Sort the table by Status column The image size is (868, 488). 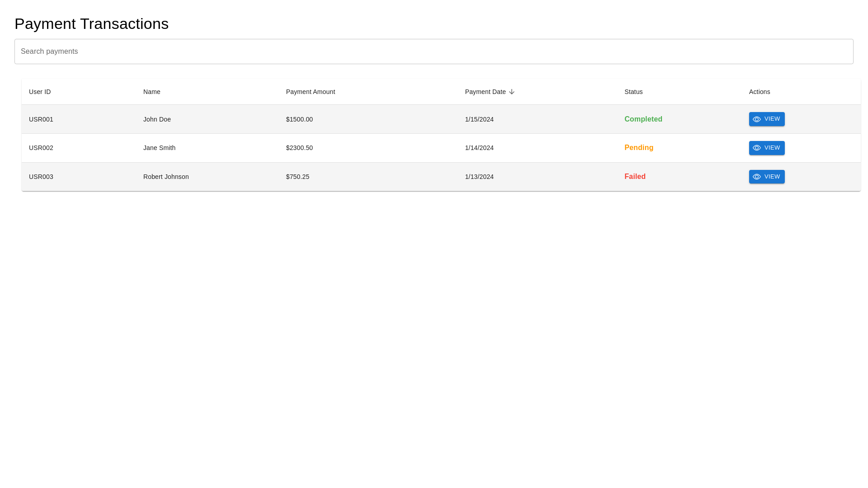633,92
